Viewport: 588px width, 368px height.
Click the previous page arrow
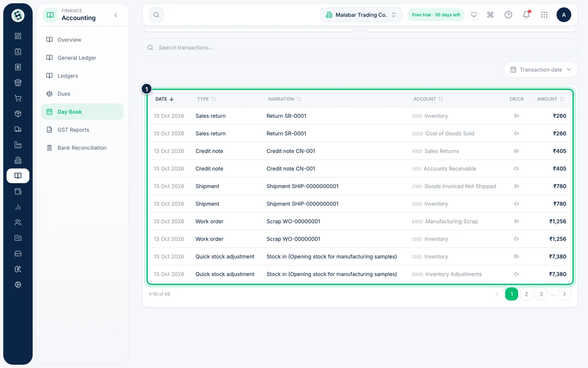497,294
